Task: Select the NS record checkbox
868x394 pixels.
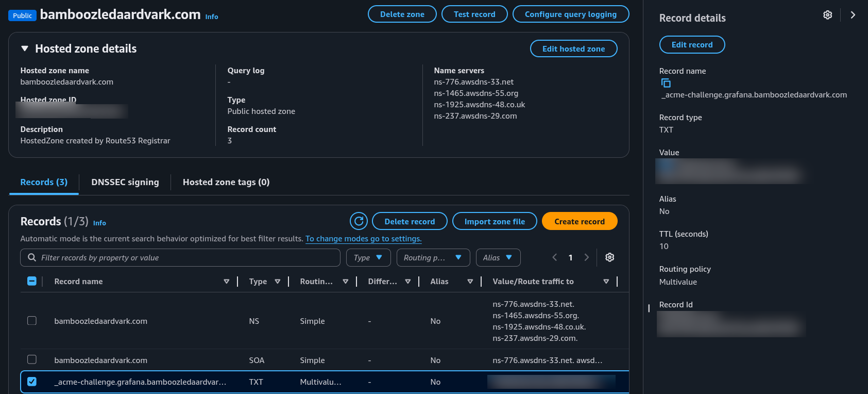Action: pyautogui.click(x=32, y=321)
